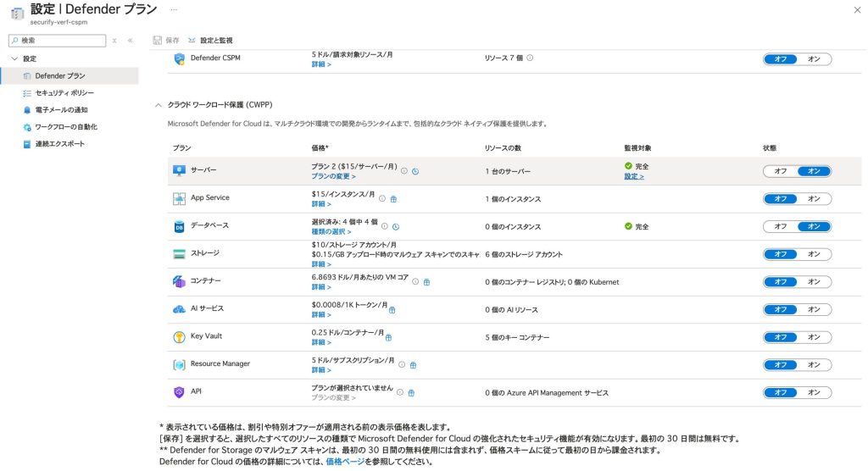This screenshot has height=471, width=868.
Task: Click the info icon next to リソース 7 個
Action: (x=530, y=58)
